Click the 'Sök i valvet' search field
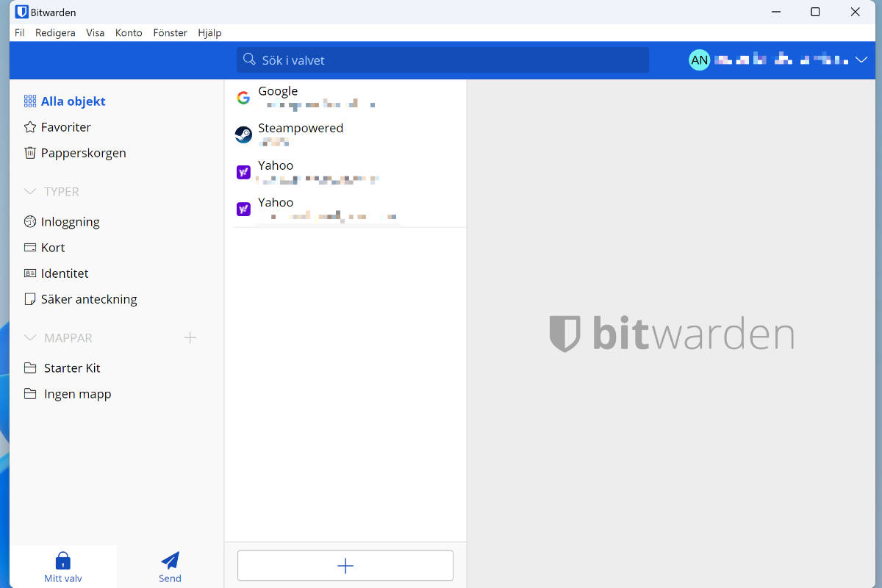This screenshot has width=882, height=588. (x=442, y=60)
